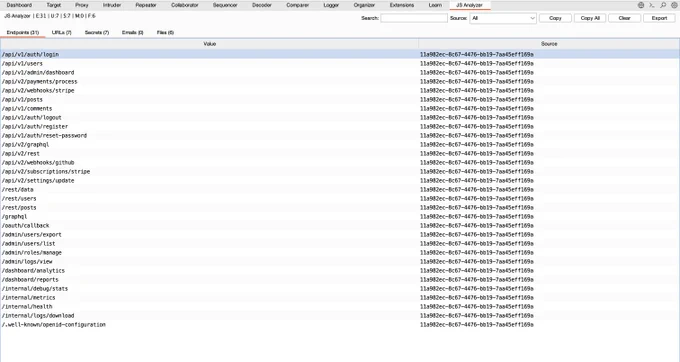Select the /api/v2/subscriptions/stripe endpoint
680x362 pixels.
point(340,172)
